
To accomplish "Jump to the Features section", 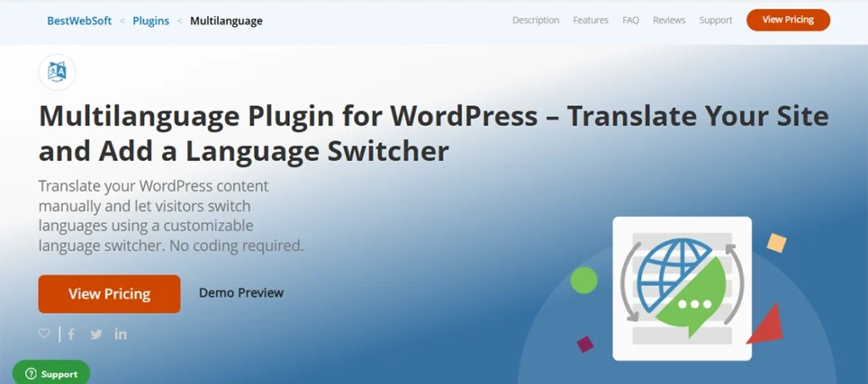I will pyautogui.click(x=591, y=19).
